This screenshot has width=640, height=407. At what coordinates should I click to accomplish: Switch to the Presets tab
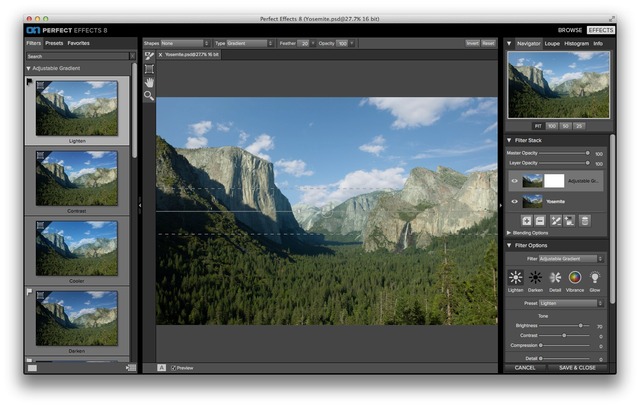(x=54, y=43)
